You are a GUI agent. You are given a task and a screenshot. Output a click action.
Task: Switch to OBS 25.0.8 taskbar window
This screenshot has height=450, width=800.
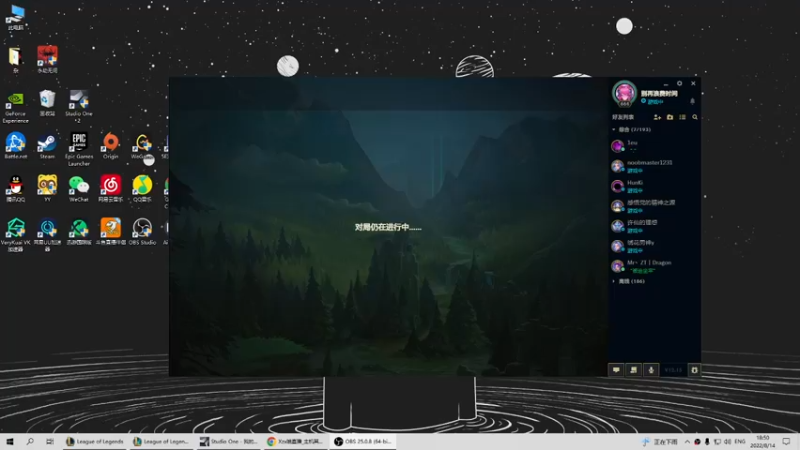(x=363, y=441)
